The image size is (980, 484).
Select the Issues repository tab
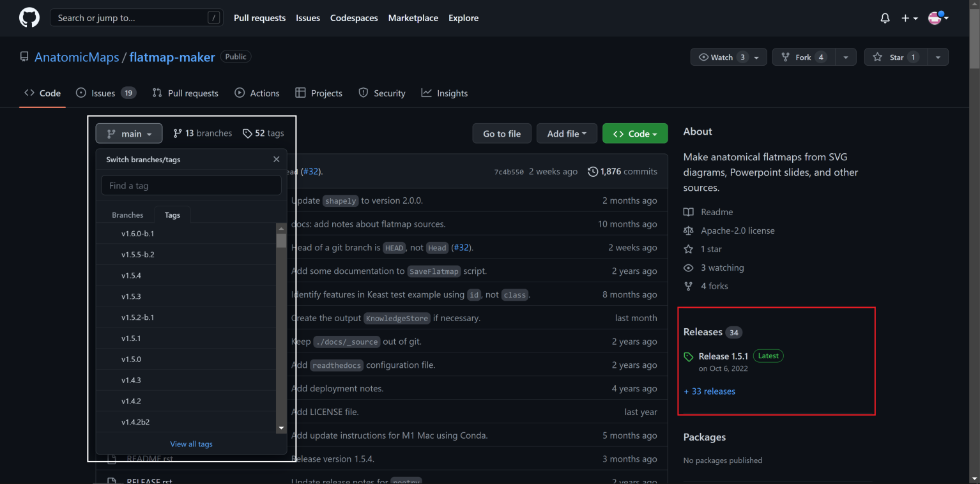tap(105, 93)
